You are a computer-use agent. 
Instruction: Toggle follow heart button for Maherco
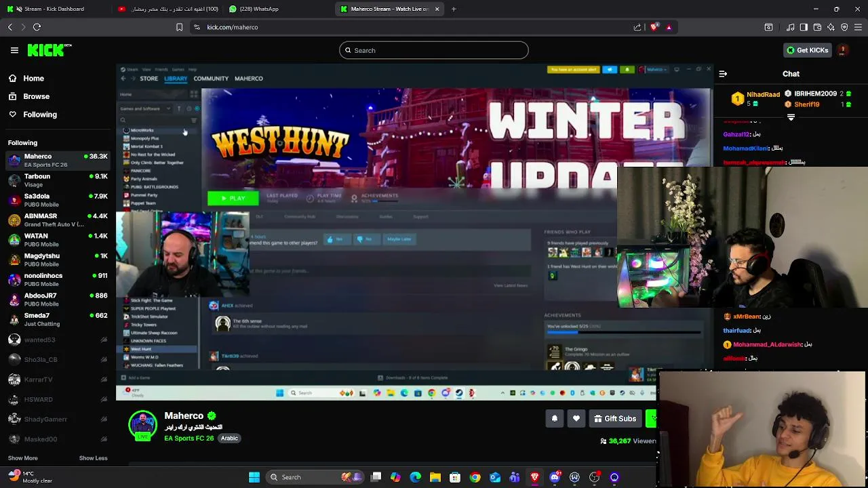[x=576, y=419]
